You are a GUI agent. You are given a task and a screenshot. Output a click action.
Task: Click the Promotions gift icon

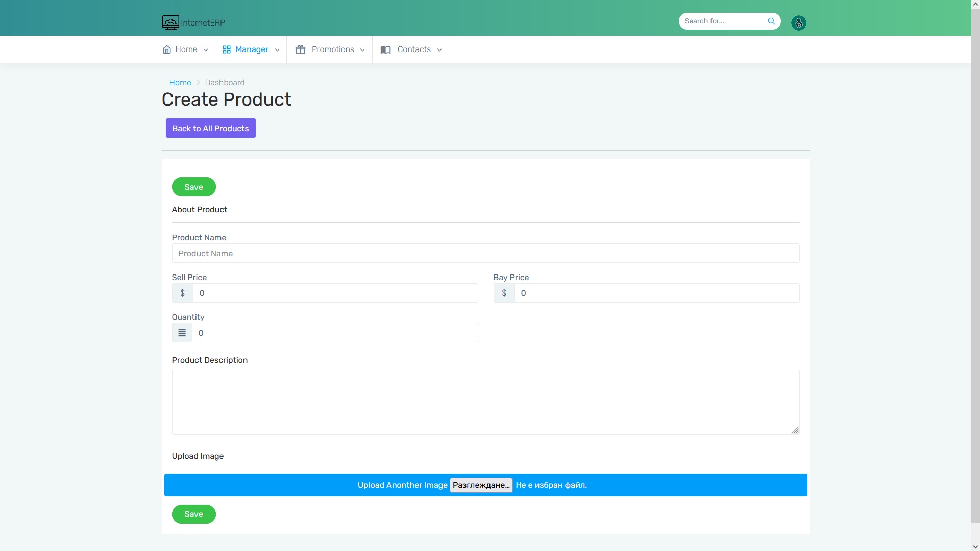[300, 49]
